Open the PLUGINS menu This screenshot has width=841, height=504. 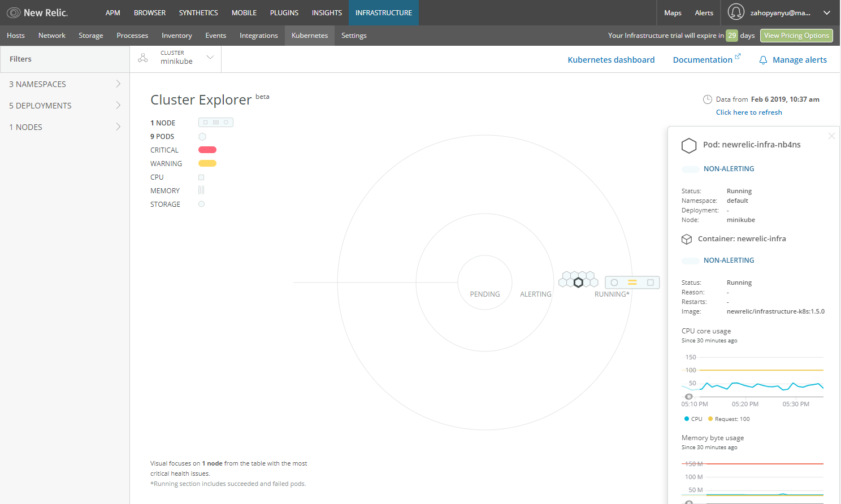point(284,12)
